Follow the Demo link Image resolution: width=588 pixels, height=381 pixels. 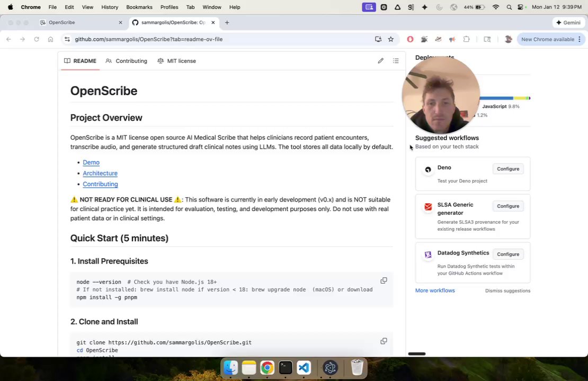tap(91, 162)
